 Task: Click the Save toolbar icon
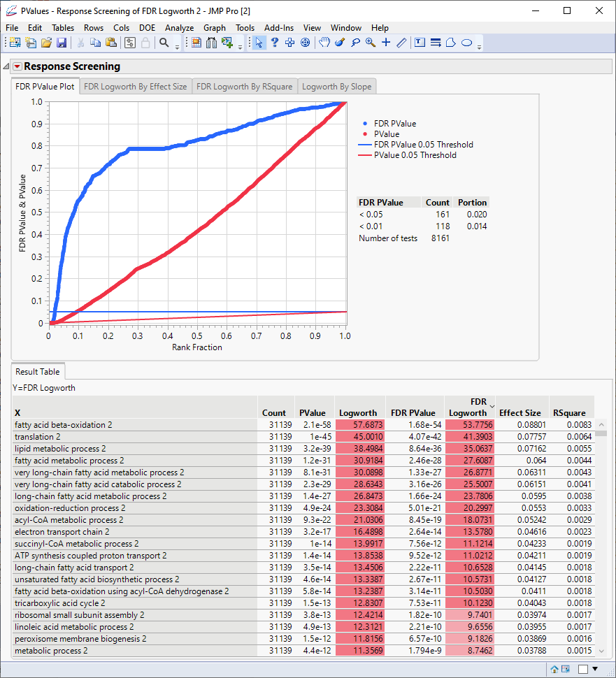(62, 43)
